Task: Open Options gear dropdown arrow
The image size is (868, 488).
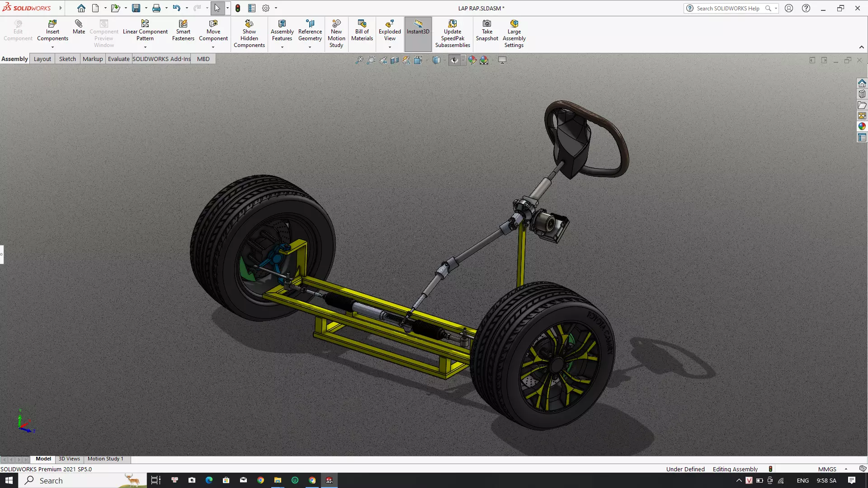Action: [276, 8]
